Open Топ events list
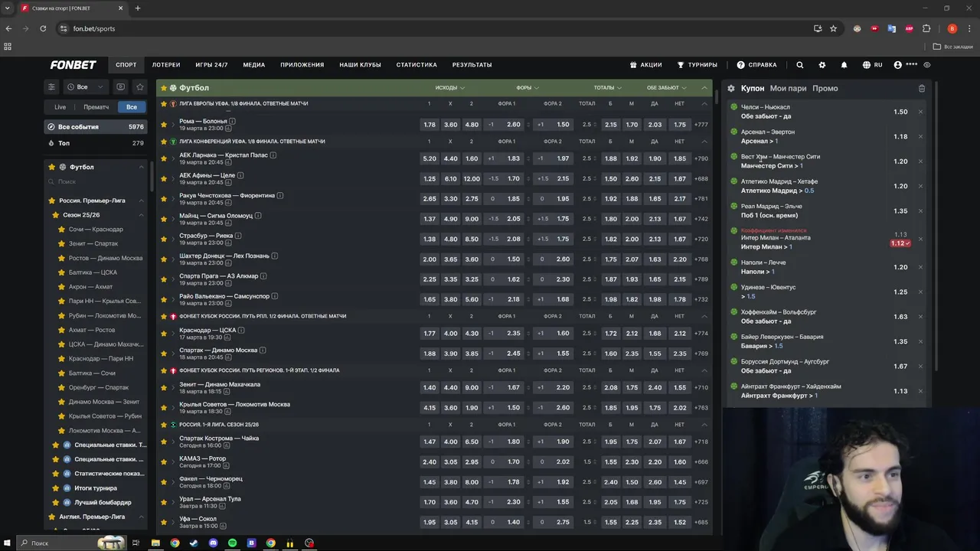The image size is (980, 551). pyautogui.click(x=95, y=143)
